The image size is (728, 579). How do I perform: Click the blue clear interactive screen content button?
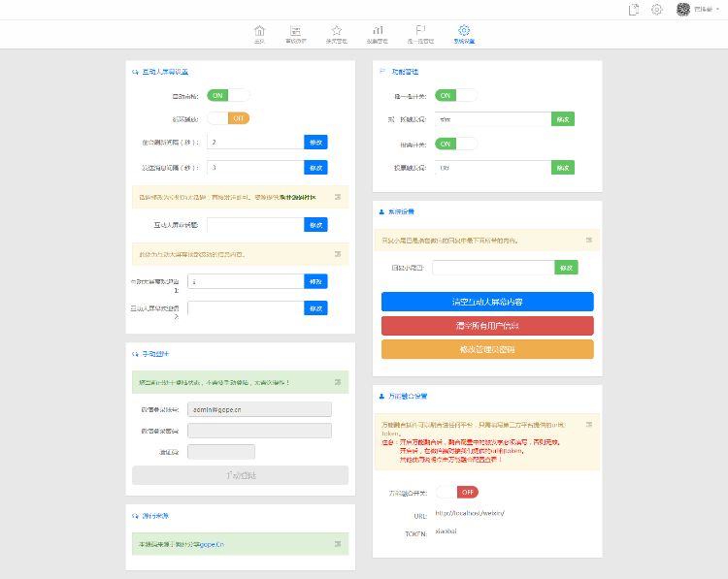pyautogui.click(x=487, y=302)
